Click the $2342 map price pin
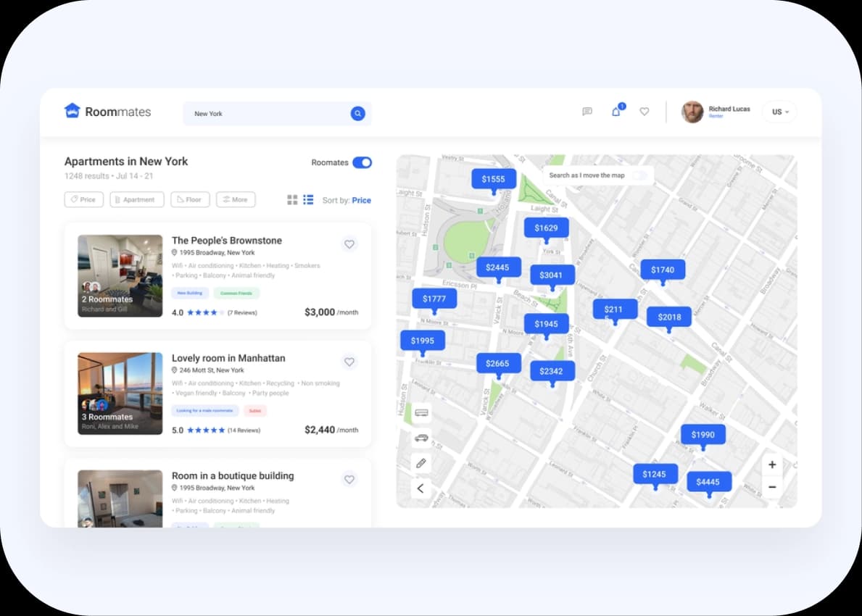862x616 pixels. click(x=551, y=372)
